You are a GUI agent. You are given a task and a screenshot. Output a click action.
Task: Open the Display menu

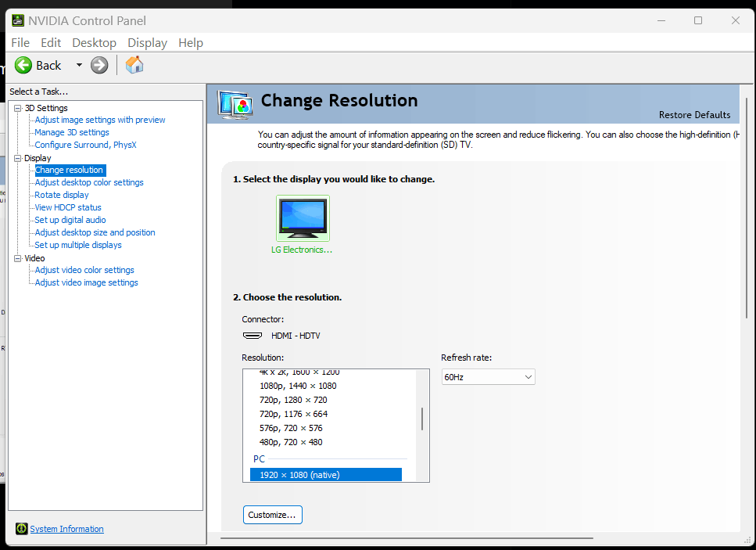coord(147,43)
